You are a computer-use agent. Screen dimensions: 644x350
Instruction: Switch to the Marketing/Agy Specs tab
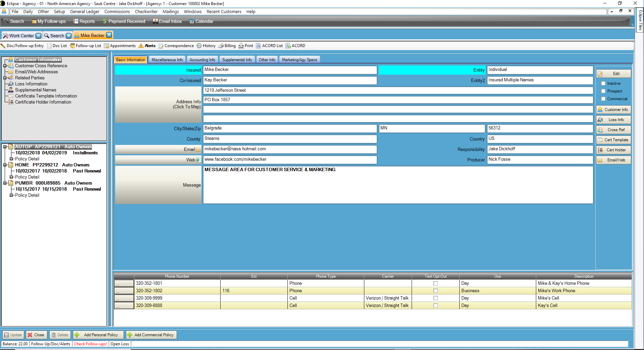tap(300, 60)
